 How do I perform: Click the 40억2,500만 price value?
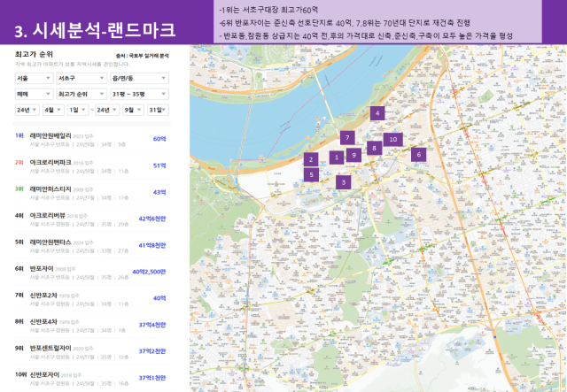(x=149, y=272)
